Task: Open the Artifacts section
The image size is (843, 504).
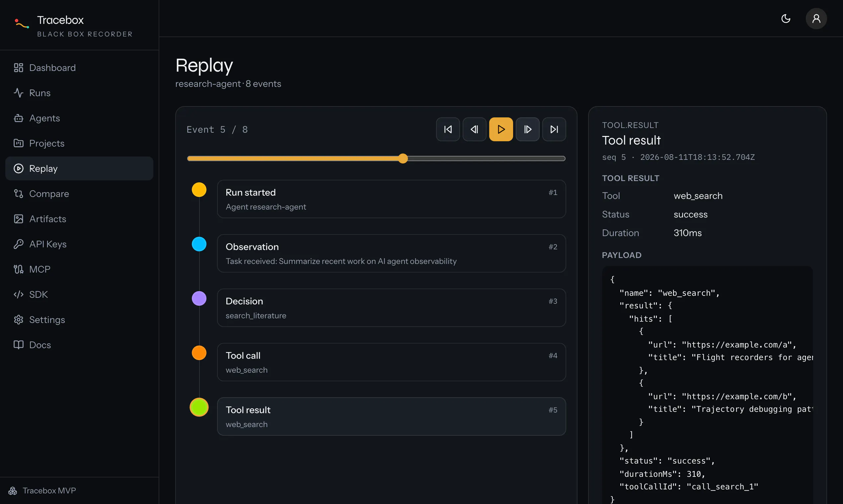Action: pos(79,219)
